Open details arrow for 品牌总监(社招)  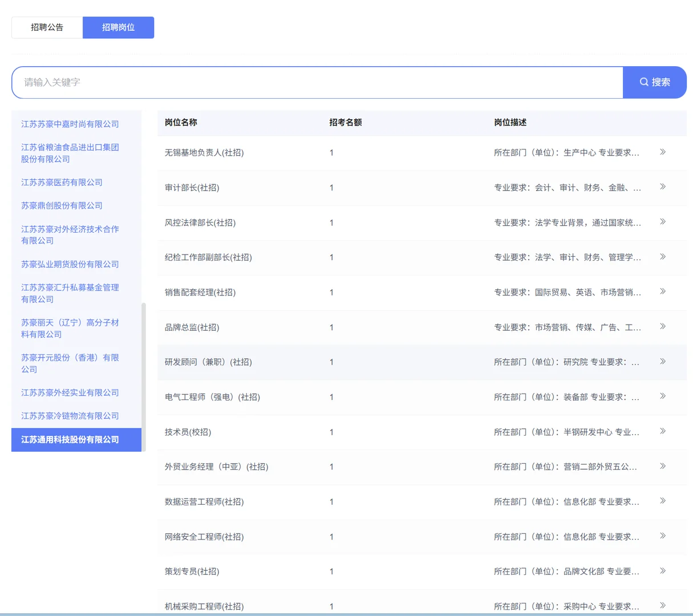point(663,326)
